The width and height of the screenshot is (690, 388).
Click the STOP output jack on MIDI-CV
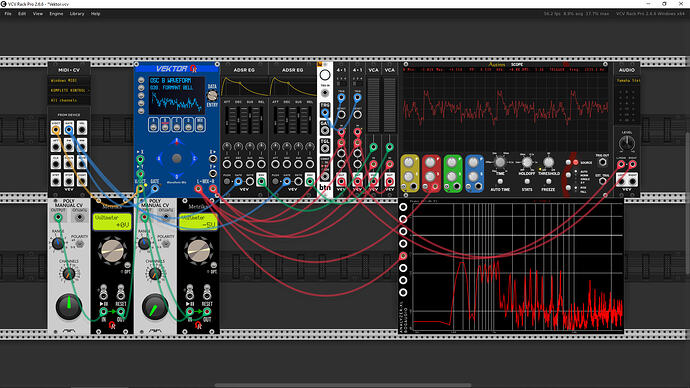coord(69,180)
